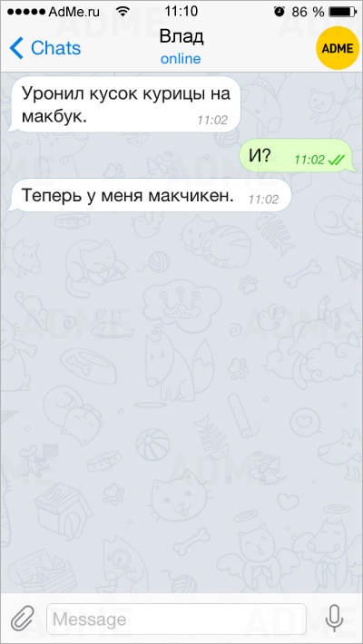Tap the AdMe.ru carrier label

74,12
